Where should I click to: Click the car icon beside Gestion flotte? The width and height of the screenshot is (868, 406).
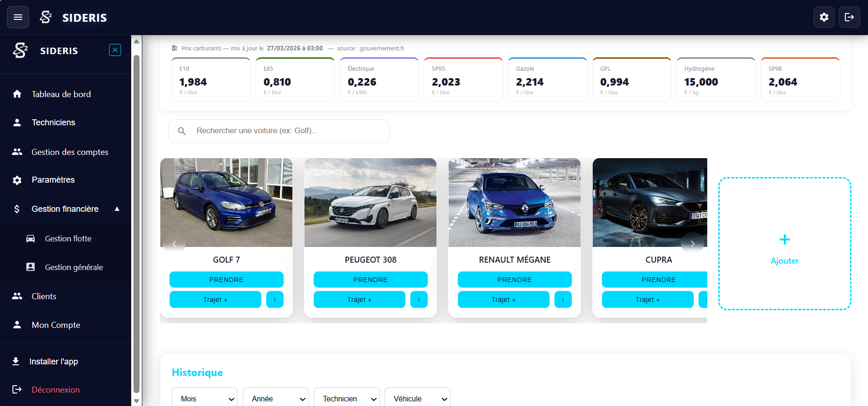pos(30,239)
